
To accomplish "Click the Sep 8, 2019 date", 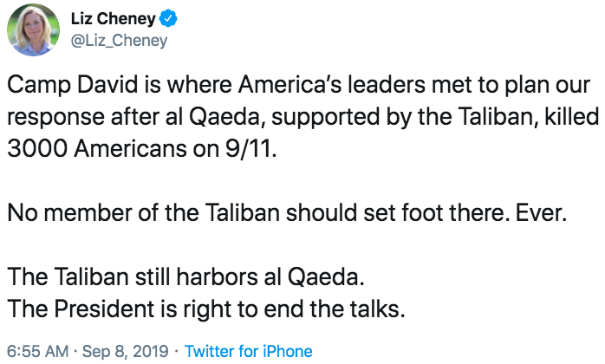I will coord(126,351).
